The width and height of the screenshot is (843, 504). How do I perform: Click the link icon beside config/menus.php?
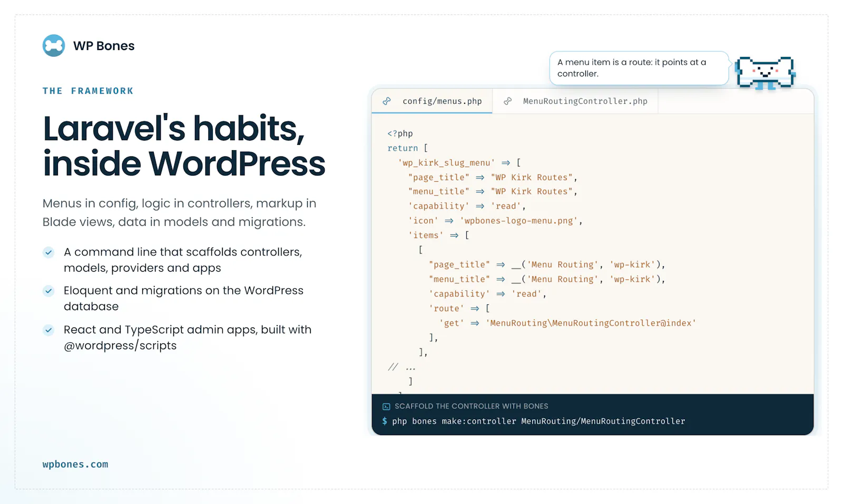coord(387,101)
